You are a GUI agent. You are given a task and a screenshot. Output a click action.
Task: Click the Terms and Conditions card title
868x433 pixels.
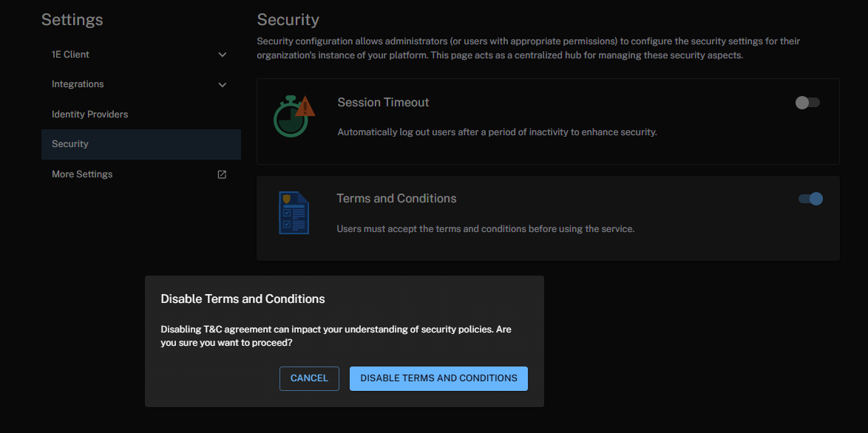pos(396,199)
